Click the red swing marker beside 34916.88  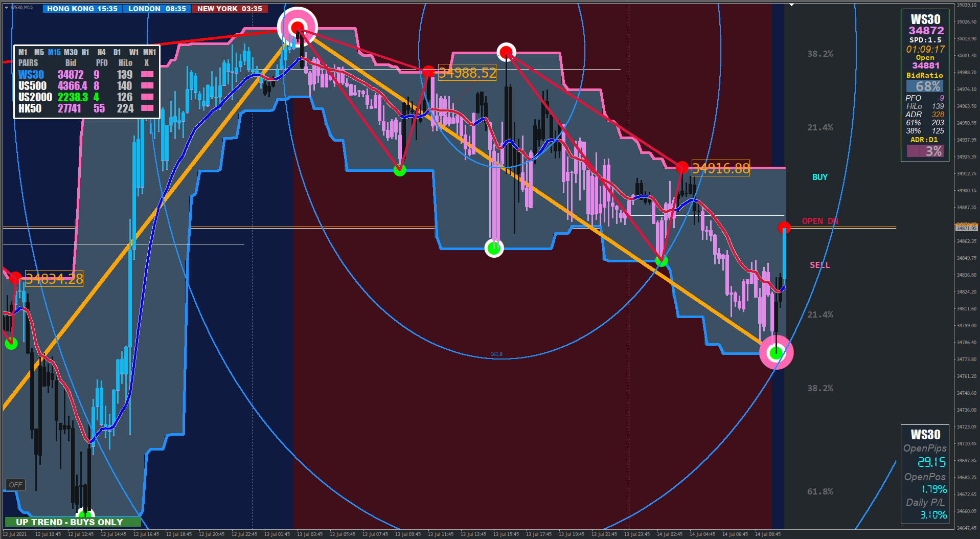tap(681, 168)
